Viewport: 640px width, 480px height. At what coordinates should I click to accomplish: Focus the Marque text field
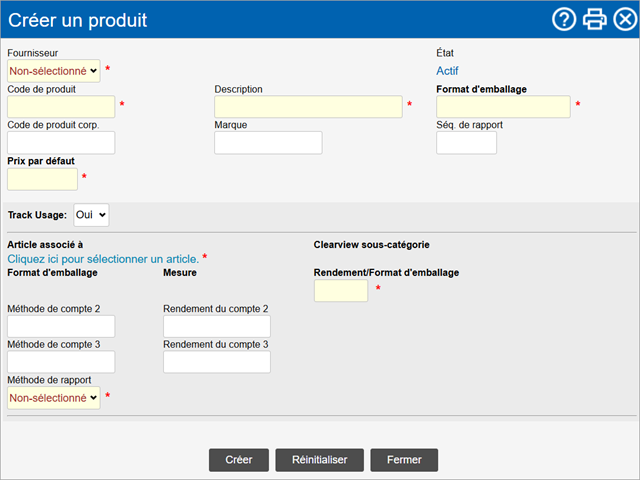pyautogui.click(x=268, y=143)
